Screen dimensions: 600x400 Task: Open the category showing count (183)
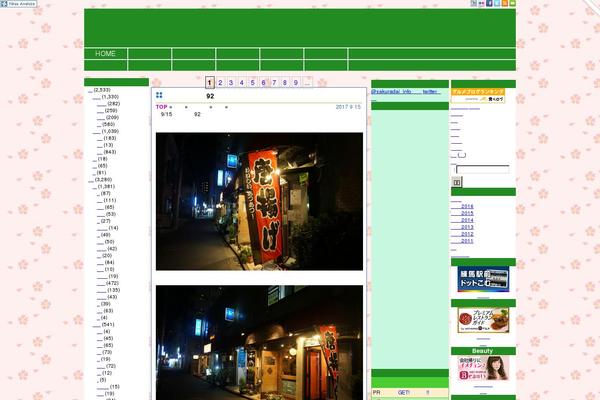[x=107, y=138]
